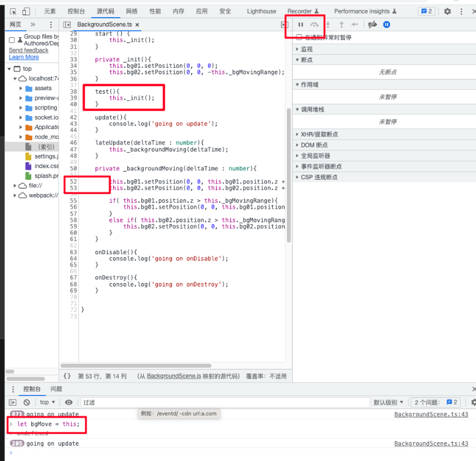Open the DevTools three-dot customize menu
This screenshot has width=476, height=461.
pos(461,12)
